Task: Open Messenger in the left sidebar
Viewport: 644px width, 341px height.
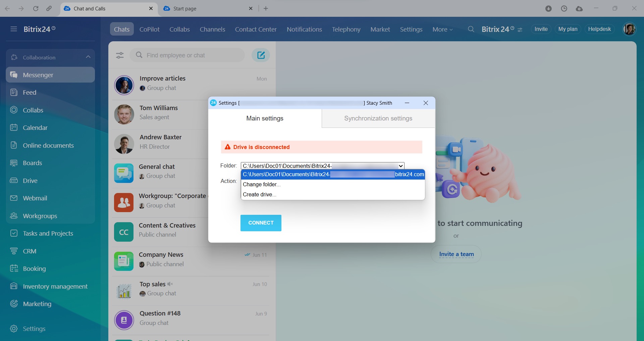Action: [50, 75]
